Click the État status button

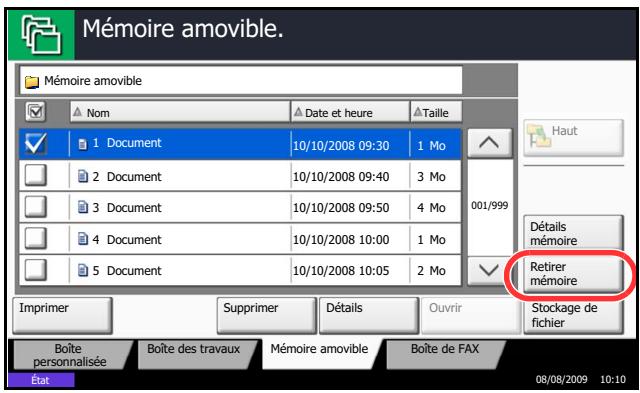point(41,380)
